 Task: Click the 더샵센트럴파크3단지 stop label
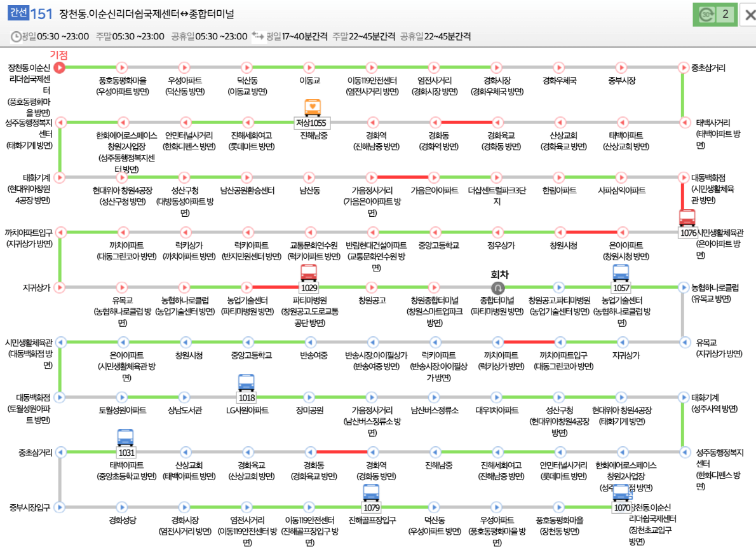tap(497, 196)
